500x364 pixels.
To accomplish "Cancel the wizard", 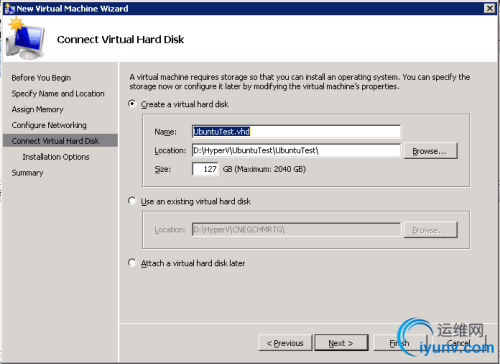I will (459, 343).
